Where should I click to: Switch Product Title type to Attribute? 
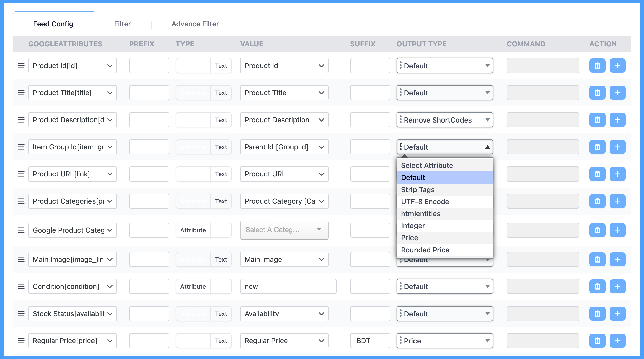coord(193,93)
